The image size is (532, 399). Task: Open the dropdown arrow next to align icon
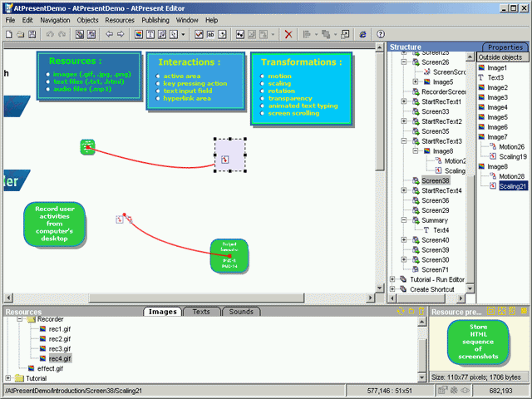(316, 34)
